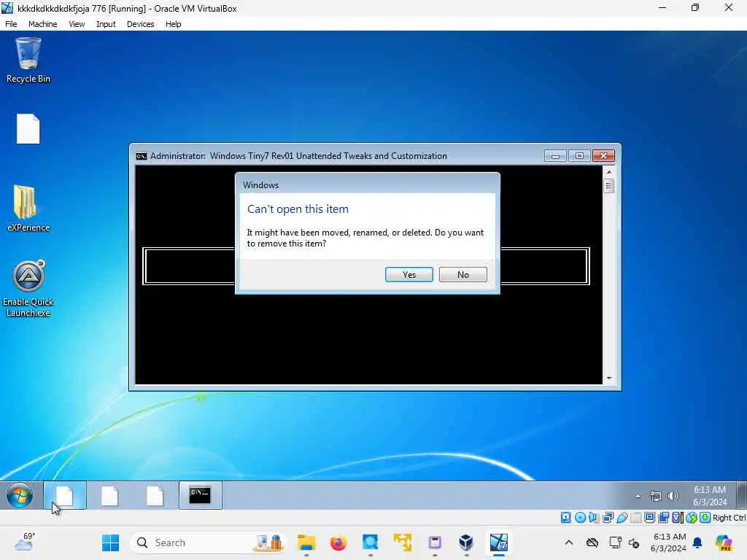Open host clock and date 6/3/2024
Image resolution: width=747 pixels, height=560 pixels.
(668, 542)
